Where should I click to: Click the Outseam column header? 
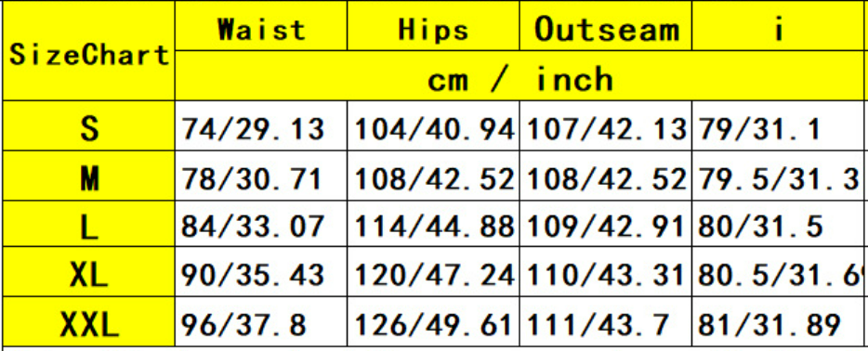606,26
